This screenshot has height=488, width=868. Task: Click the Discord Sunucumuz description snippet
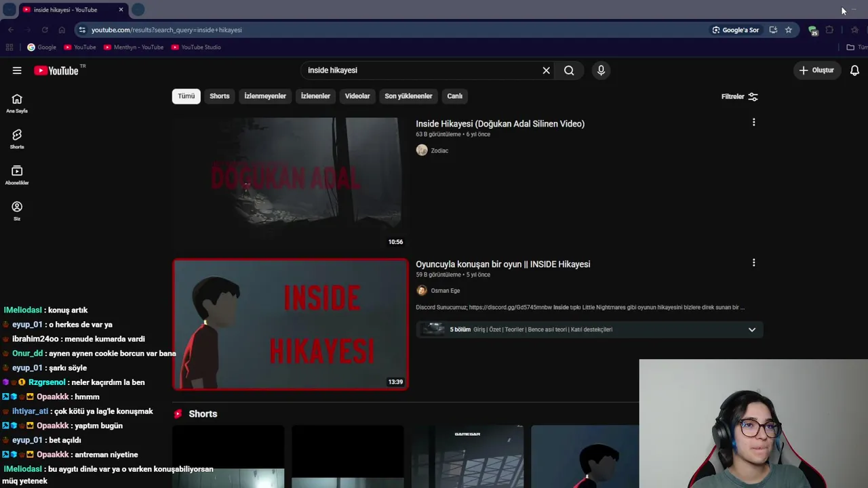click(580, 308)
